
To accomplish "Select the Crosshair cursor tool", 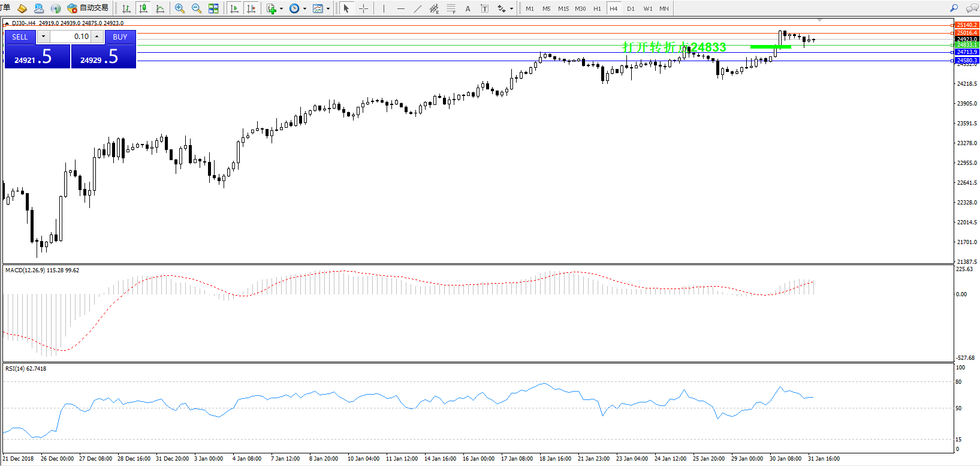I will click(363, 8).
